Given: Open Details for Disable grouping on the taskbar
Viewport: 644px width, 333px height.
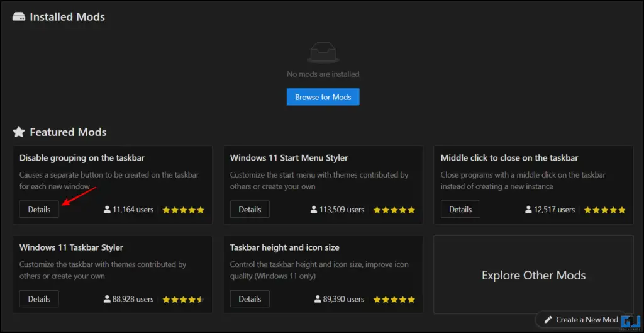Looking at the screenshot, I should 39,209.
